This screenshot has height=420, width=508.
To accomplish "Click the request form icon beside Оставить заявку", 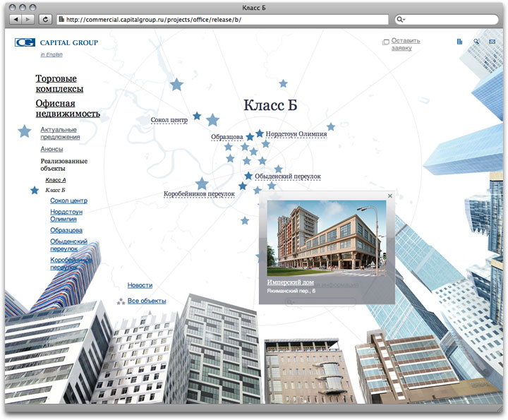I will pos(385,42).
